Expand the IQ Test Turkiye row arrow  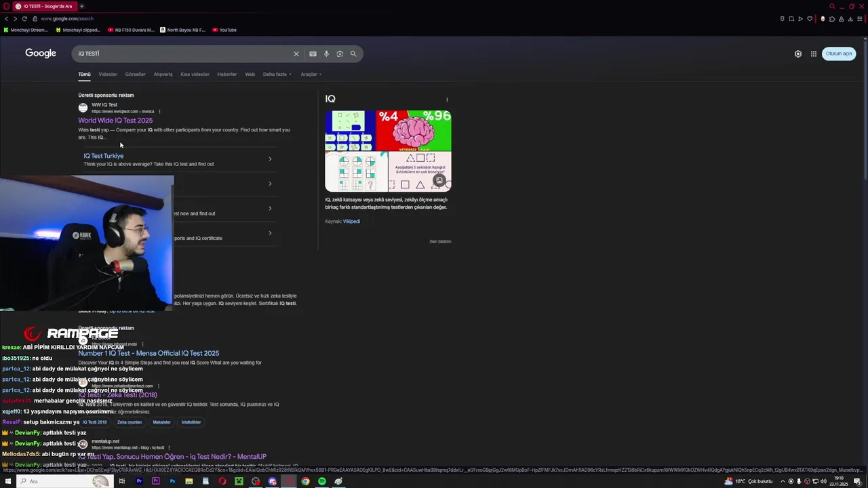pos(270,159)
